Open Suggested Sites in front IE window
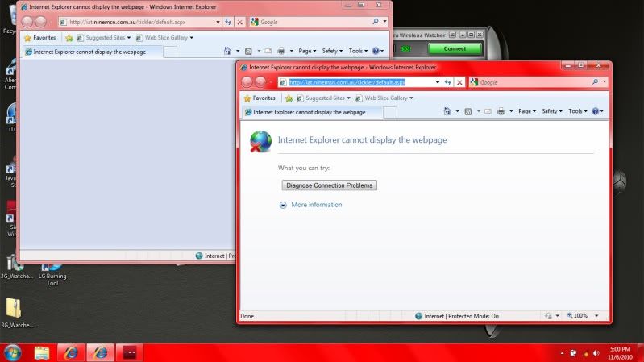The width and height of the screenshot is (644, 362). [x=323, y=98]
